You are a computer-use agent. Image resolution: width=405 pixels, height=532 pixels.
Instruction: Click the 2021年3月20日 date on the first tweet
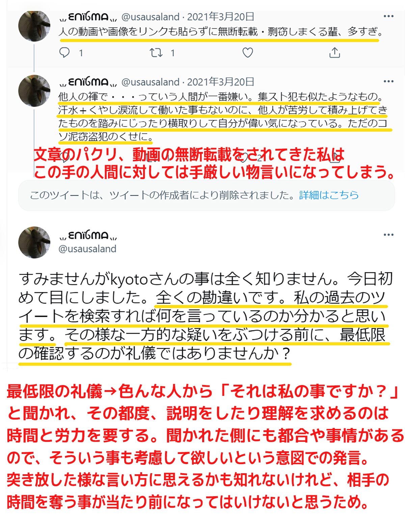(x=221, y=17)
